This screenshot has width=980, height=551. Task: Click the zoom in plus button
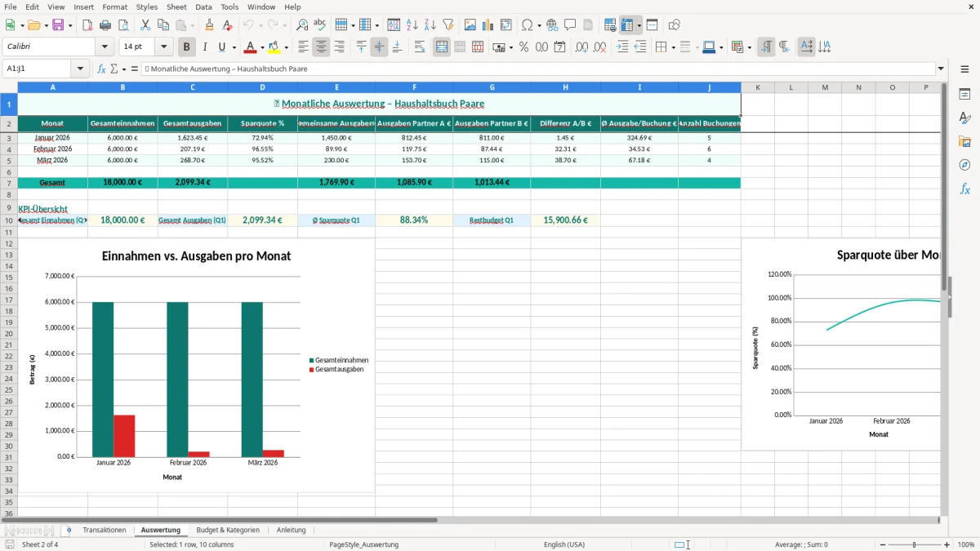(947, 544)
